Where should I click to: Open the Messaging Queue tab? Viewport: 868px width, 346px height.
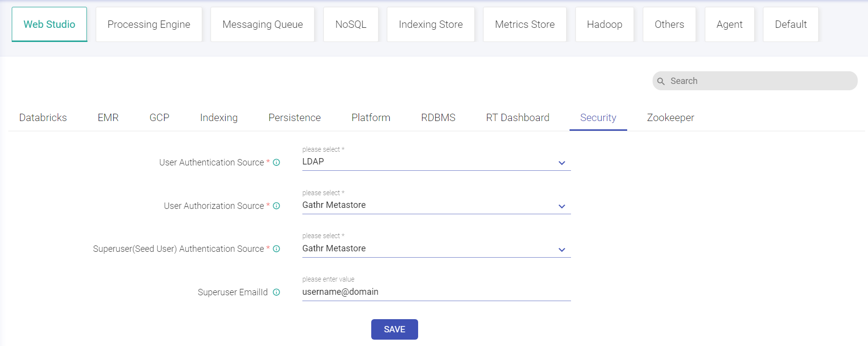262,24
